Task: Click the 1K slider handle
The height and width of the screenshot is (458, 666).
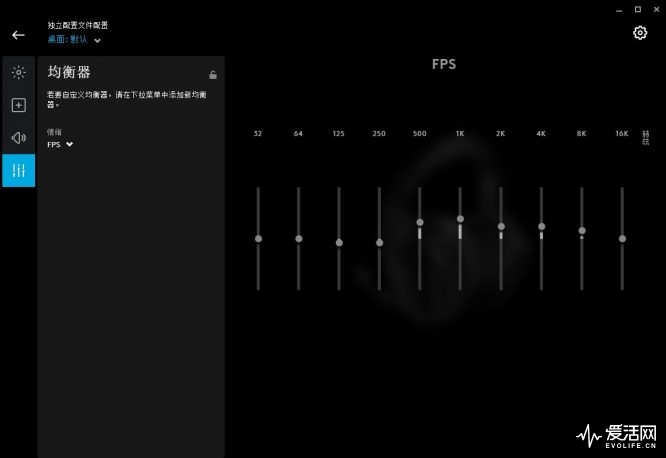Action: 460,219
